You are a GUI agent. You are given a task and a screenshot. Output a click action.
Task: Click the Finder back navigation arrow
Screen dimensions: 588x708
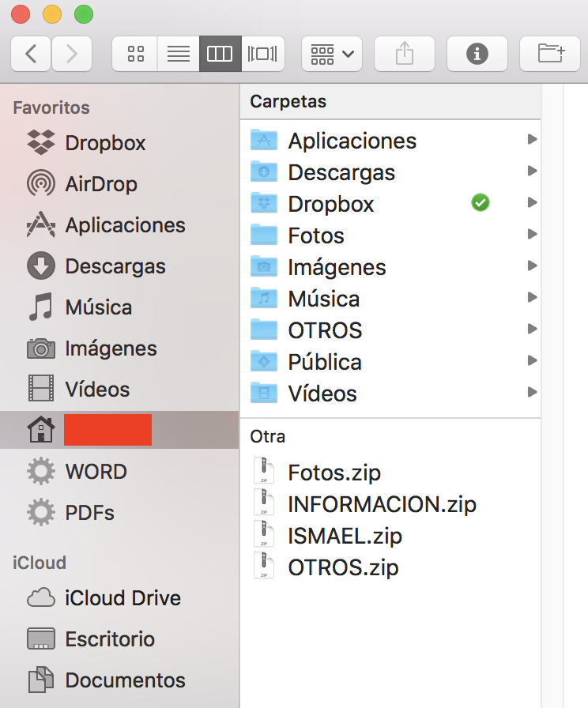point(31,54)
